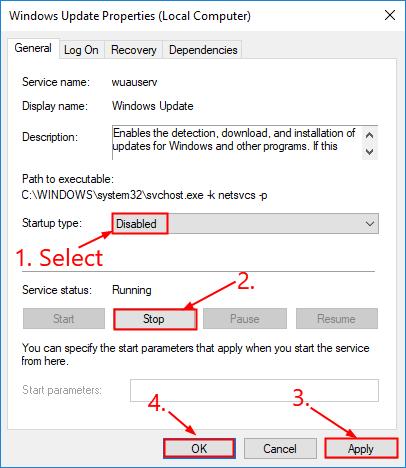
Task: Select the wuauserv service name text
Action: pos(134,82)
